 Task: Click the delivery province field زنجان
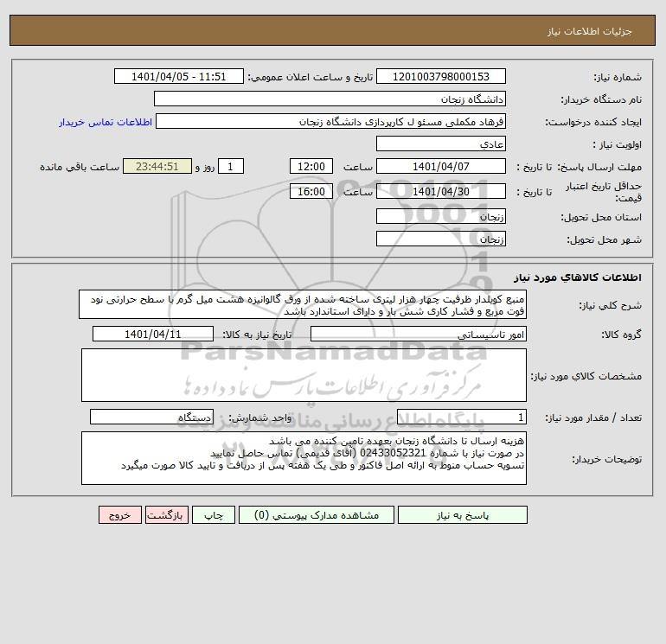(x=441, y=216)
